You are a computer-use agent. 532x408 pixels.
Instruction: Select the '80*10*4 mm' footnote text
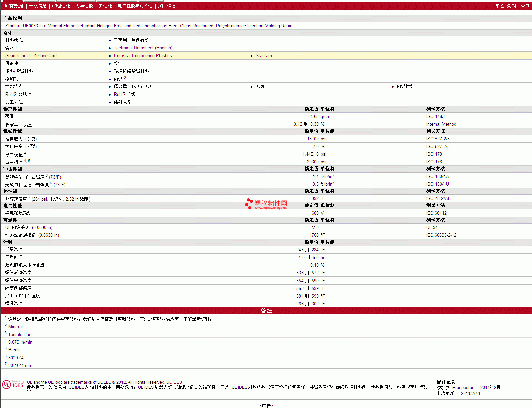(20, 366)
